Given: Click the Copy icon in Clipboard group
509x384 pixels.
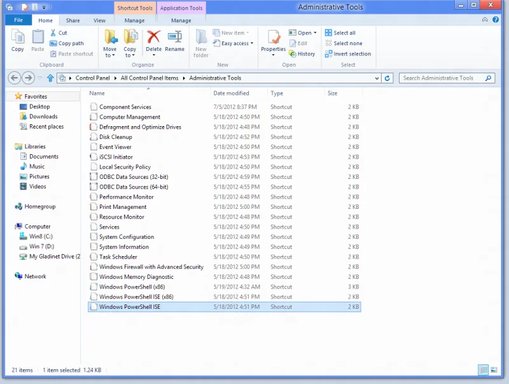Looking at the screenshot, I should click(x=18, y=37).
